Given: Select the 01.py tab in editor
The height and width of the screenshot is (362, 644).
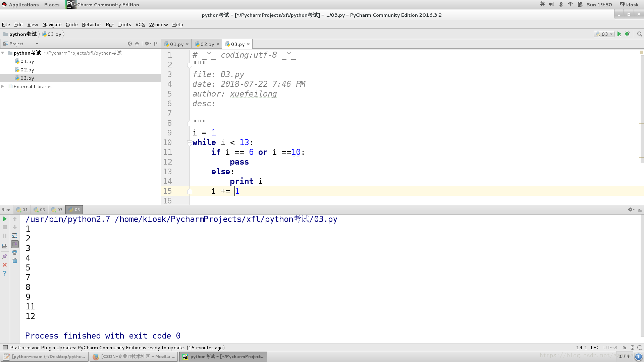Looking at the screenshot, I should click(x=177, y=44).
